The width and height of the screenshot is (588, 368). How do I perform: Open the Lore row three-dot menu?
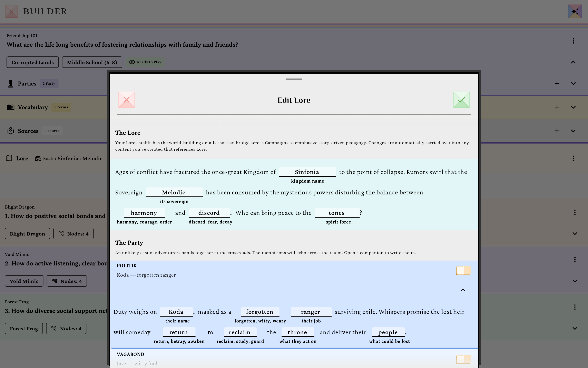(x=573, y=158)
